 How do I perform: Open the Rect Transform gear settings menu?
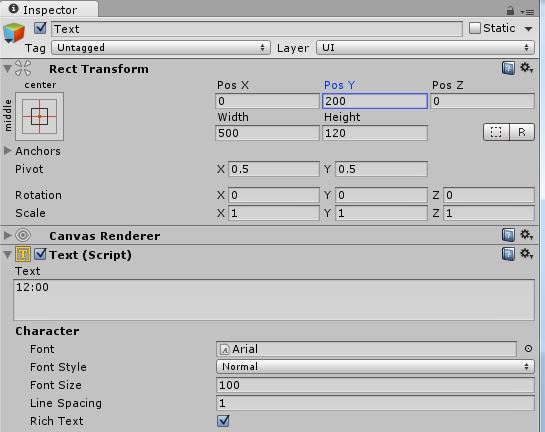coord(526,68)
